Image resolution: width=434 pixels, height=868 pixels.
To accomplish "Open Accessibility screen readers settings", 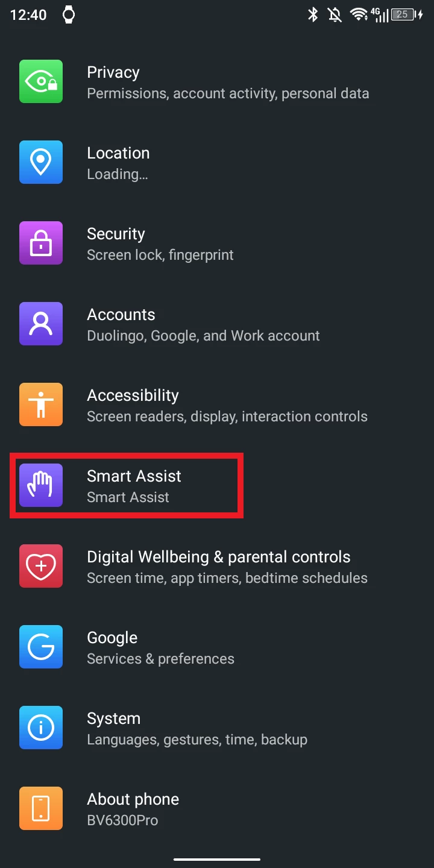I will (217, 404).
